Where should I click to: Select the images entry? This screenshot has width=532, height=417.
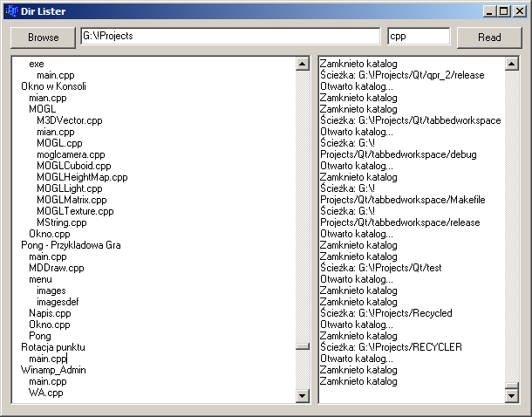(51, 291)
